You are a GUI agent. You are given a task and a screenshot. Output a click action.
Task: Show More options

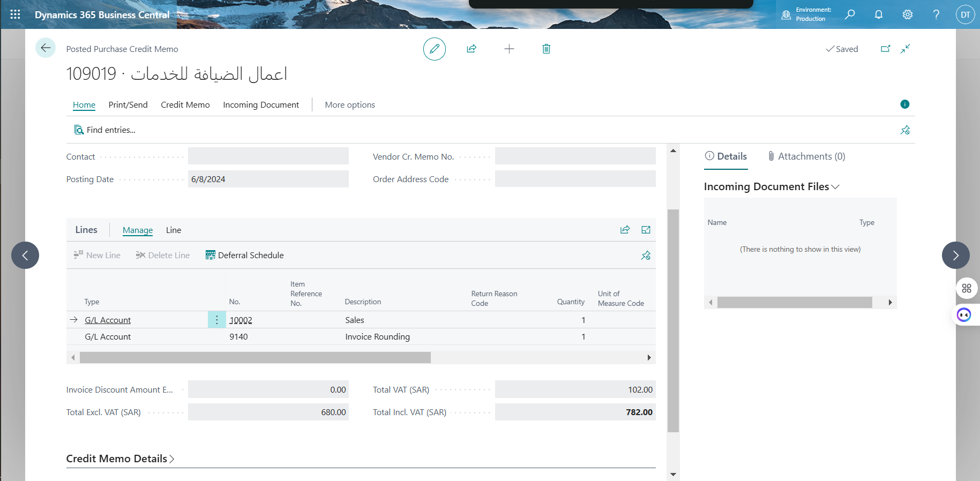tap(350, 104)
